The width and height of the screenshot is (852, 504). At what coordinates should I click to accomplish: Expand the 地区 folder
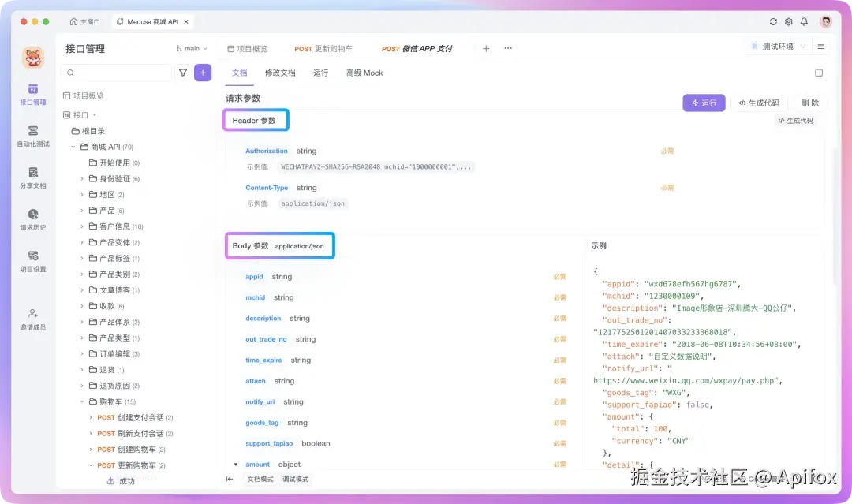(82, 195)
